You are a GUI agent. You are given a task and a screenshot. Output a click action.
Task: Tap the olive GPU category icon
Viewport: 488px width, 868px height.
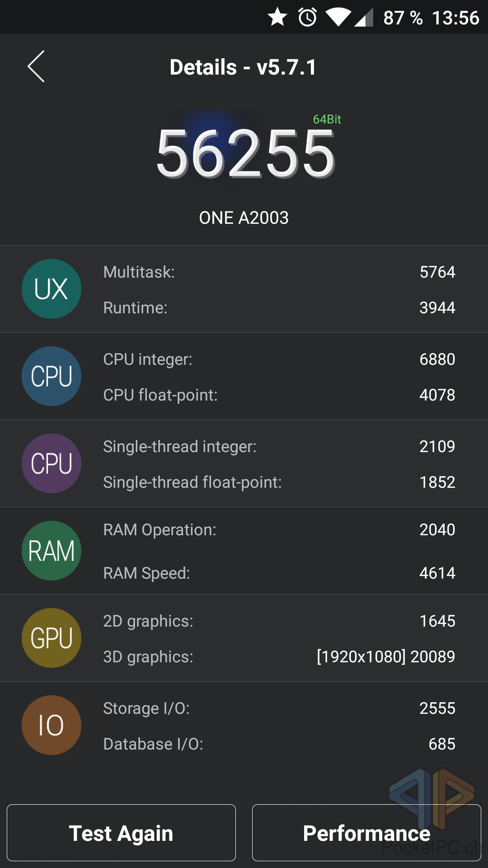52,638
